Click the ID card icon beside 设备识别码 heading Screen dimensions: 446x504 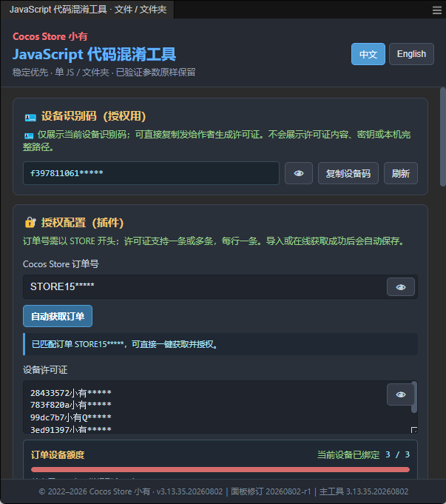[x=30, y=118]
